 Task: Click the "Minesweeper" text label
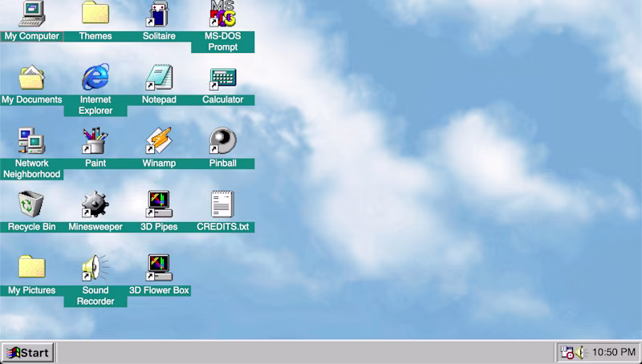[x=95, y=227]
